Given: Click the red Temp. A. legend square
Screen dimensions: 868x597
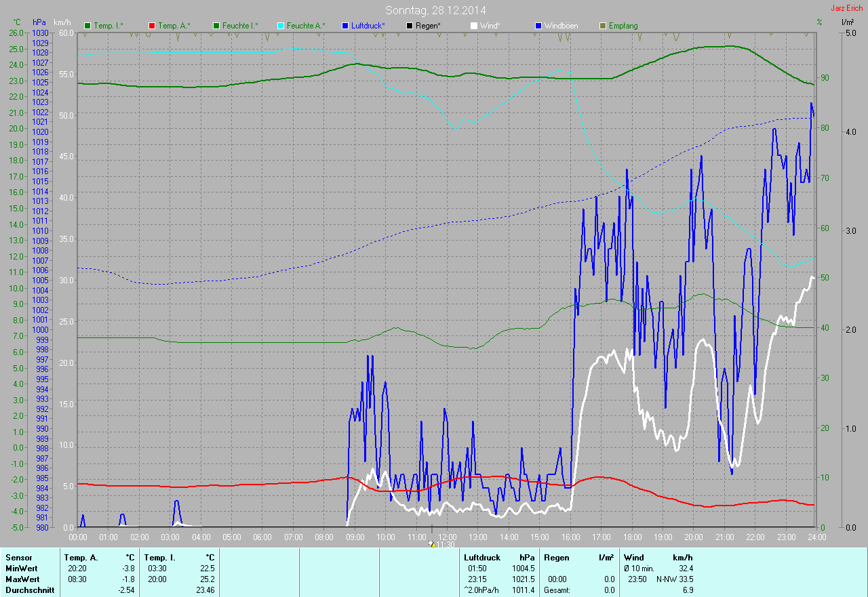Looking at the screenshot, I should point(152,26).
